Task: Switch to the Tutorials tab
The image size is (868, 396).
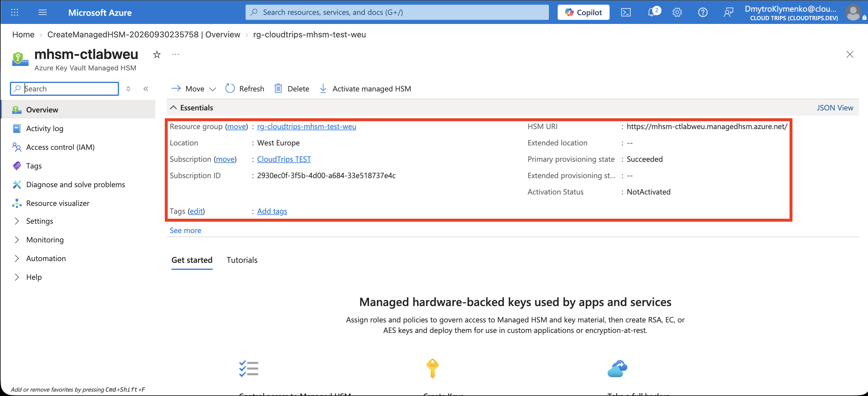Action: point(242,260)
